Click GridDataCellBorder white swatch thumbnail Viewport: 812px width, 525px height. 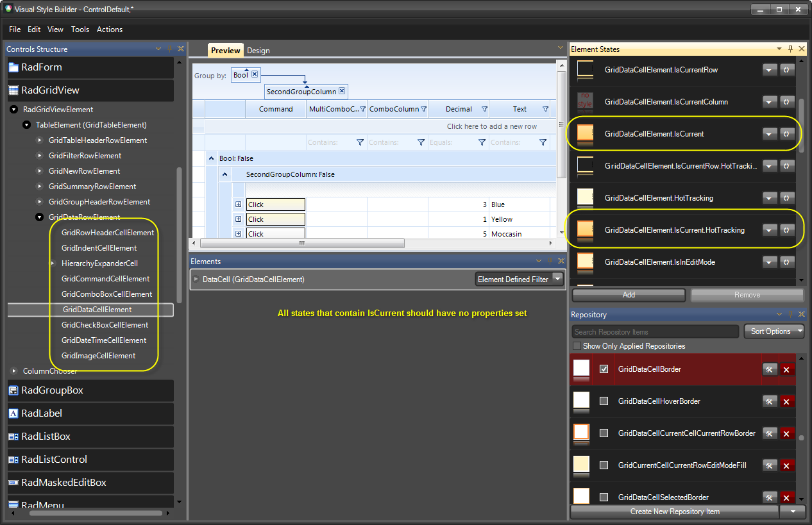[x=581, y=369]
